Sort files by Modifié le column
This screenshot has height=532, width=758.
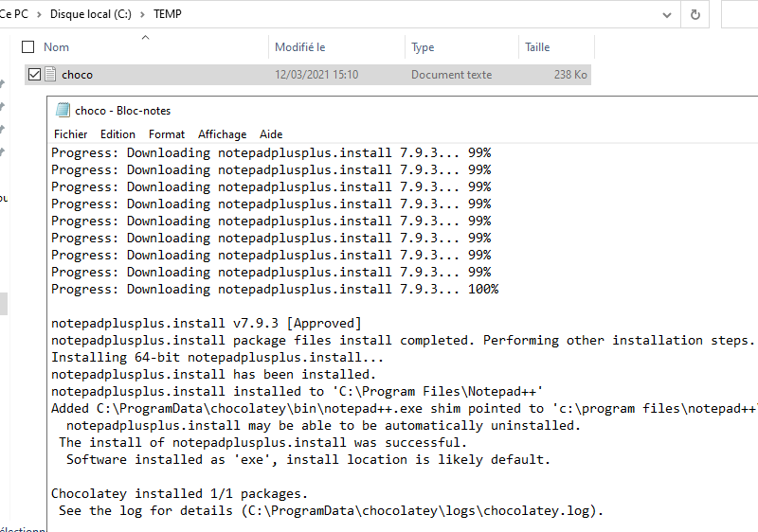tap(300, 47)
